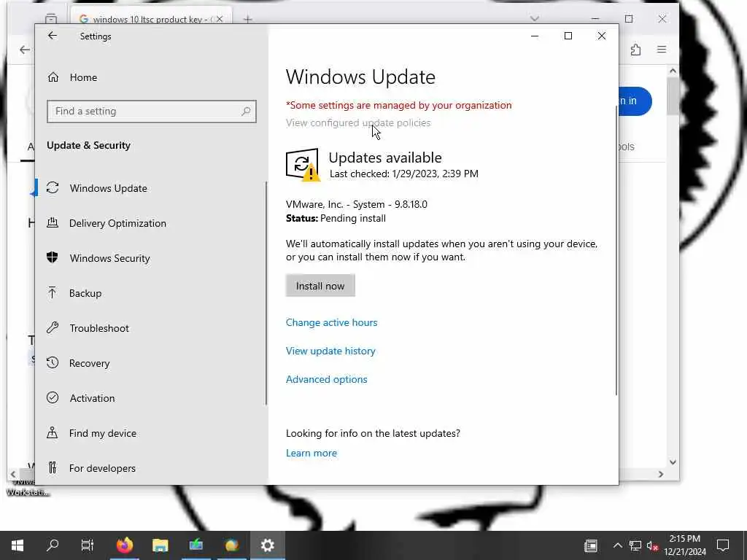The image size is (747, 560).
Task: Click browser back arrow behind Settings
Action: click(x=24, y=50)
